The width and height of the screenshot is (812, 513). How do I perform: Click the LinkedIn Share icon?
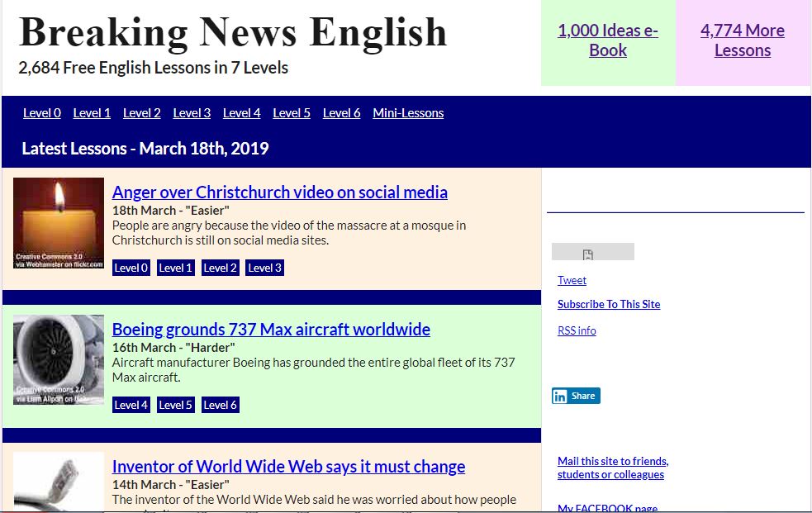576,395
